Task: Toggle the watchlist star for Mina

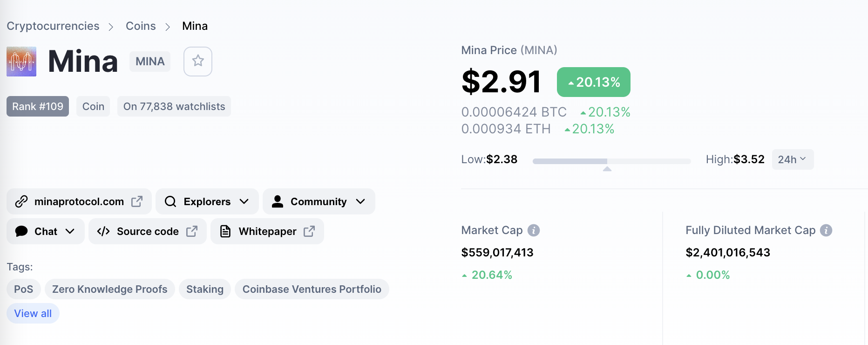Action: pos(198,61)
